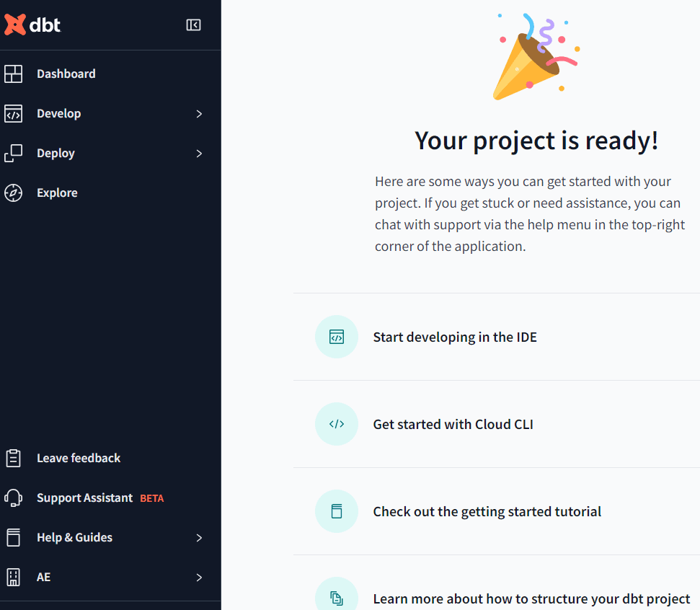Click the Develop code window icon

coord(14,113)
